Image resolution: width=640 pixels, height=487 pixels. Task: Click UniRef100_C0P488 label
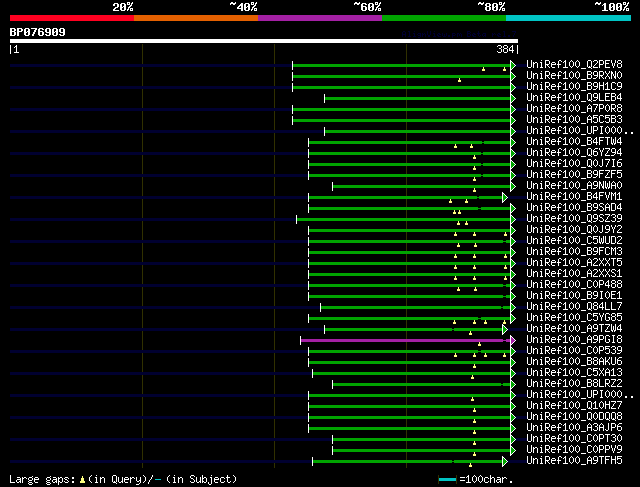(574, 285)
